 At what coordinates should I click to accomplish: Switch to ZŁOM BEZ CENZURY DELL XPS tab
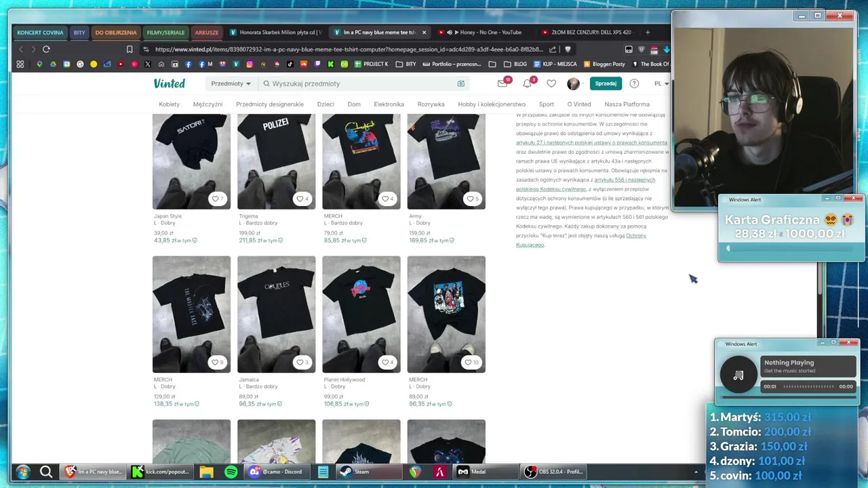pyautogui.click(x=587, y=33)
